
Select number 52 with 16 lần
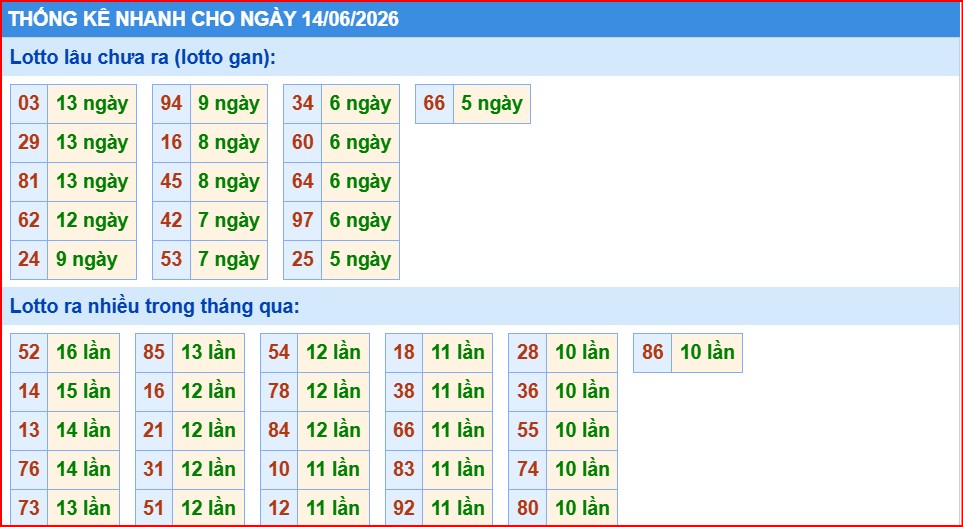click(29, 353)
